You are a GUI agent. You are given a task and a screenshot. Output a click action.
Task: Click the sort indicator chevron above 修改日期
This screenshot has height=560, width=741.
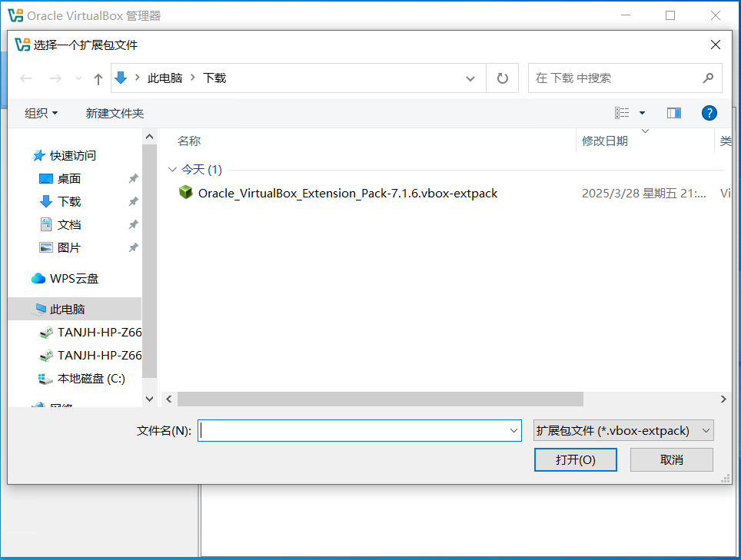[645, 131]
